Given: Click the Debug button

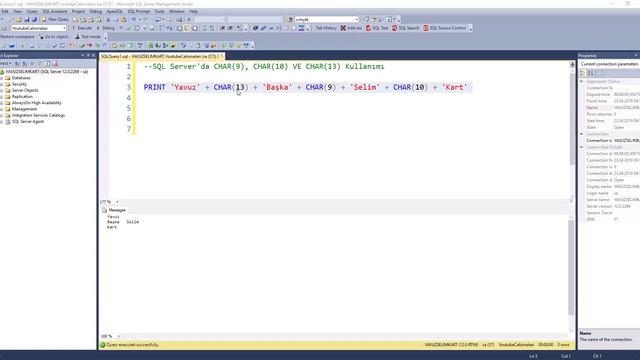Looking at the screenshot, I should (x=106, y=28).
